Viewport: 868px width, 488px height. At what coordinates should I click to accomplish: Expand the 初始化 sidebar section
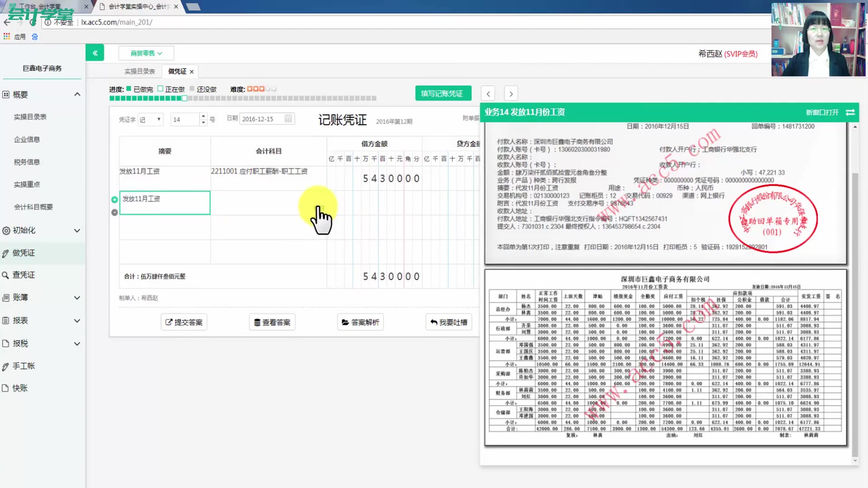tap(77, 230)
